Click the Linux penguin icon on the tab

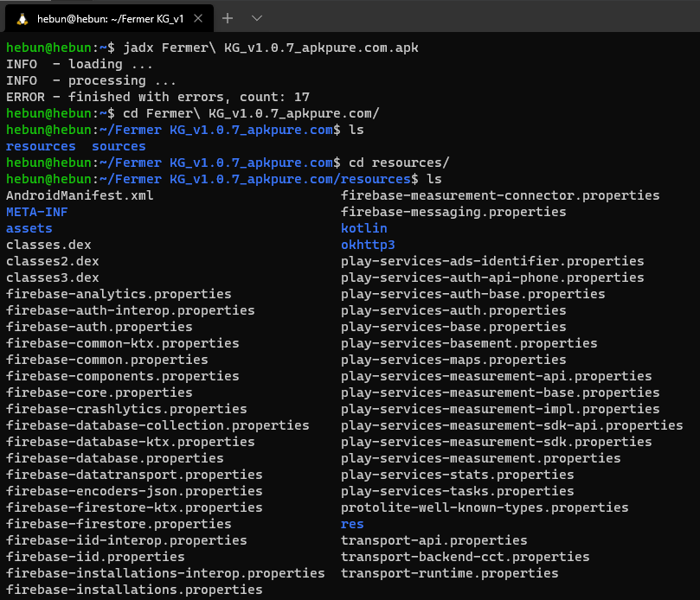22,18
